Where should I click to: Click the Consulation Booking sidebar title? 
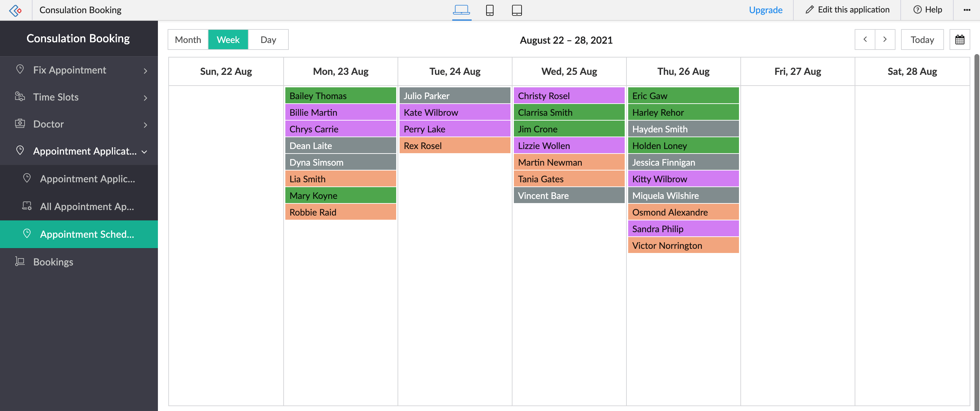tap(78, 38)
